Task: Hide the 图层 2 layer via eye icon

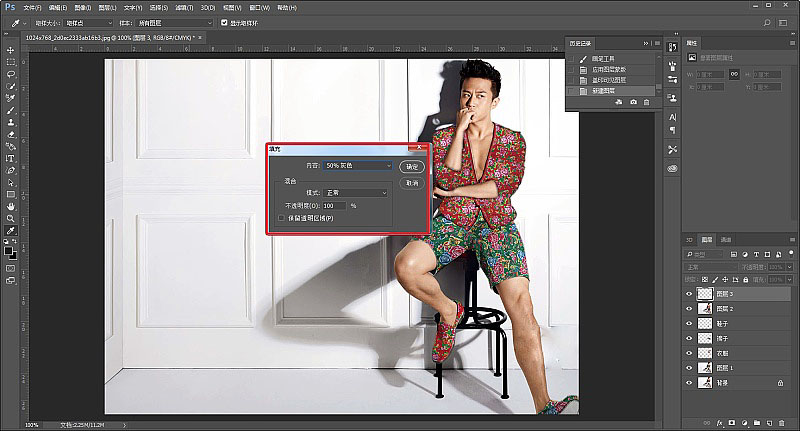Action: tap(689, 309)
